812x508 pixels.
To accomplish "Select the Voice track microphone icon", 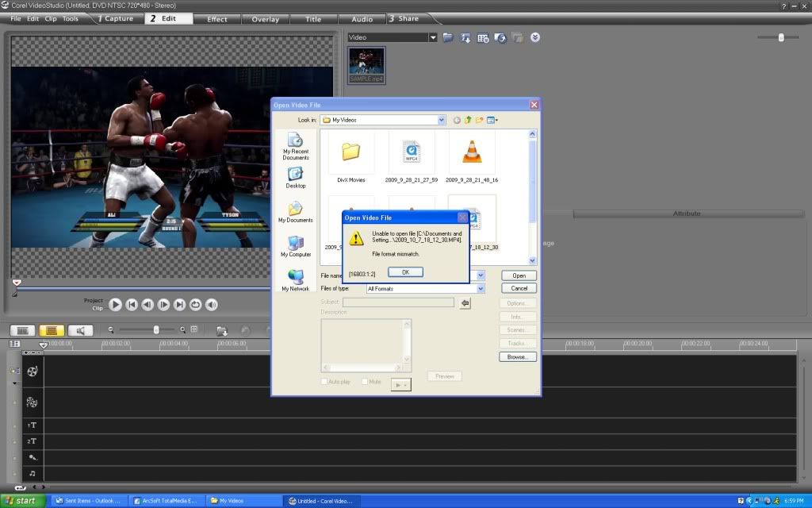I will click(32, 457).
